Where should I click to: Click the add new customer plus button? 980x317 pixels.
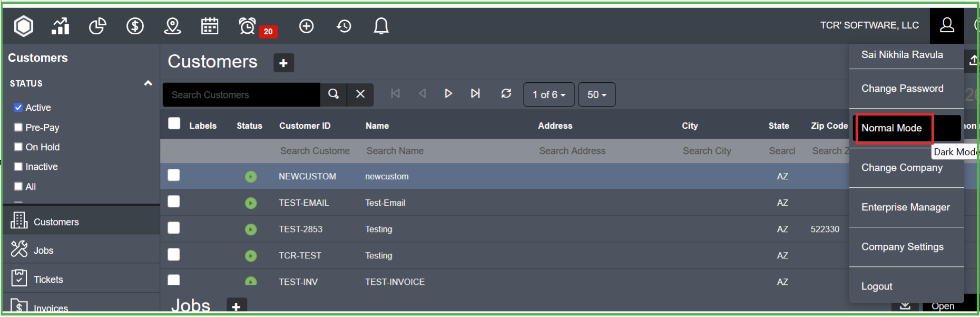(283, 63)
